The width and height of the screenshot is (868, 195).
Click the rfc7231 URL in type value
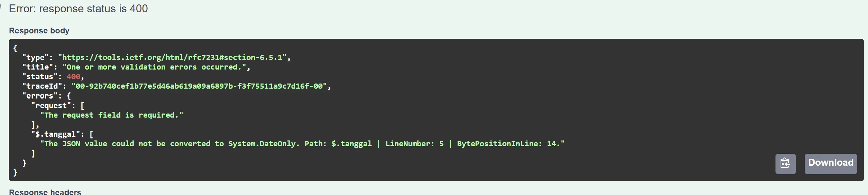[x=172, y=58]
